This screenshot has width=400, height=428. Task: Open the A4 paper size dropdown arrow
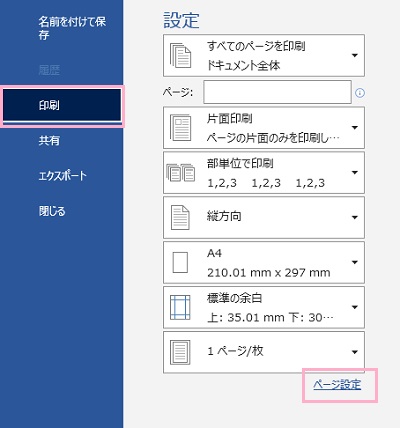355,262
